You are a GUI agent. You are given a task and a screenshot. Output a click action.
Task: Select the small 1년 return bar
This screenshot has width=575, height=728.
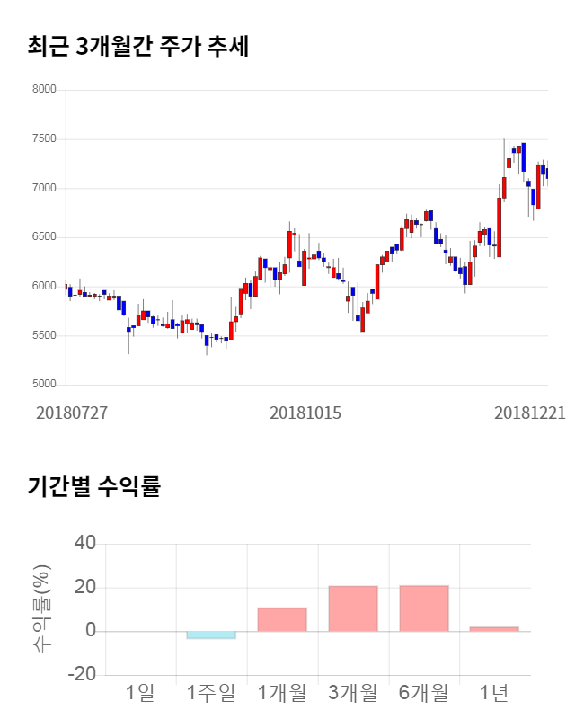click(x=494, y=629)
